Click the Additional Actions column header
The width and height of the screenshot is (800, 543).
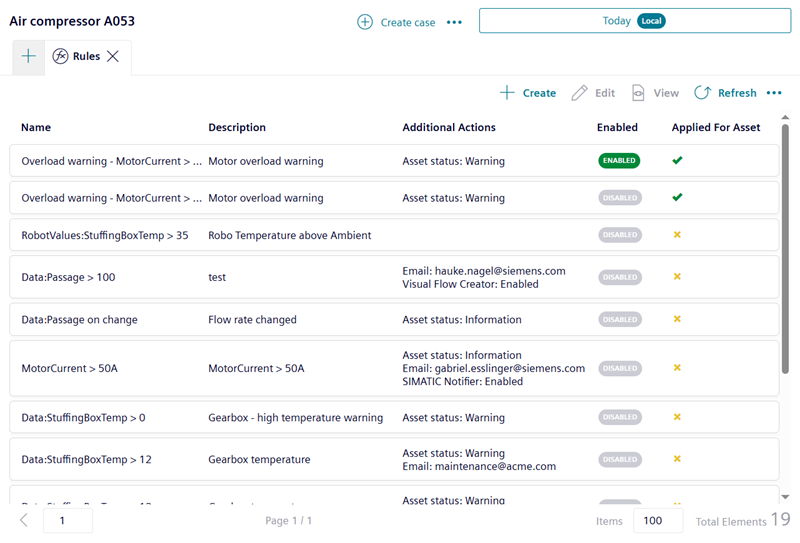pos(449,127)
